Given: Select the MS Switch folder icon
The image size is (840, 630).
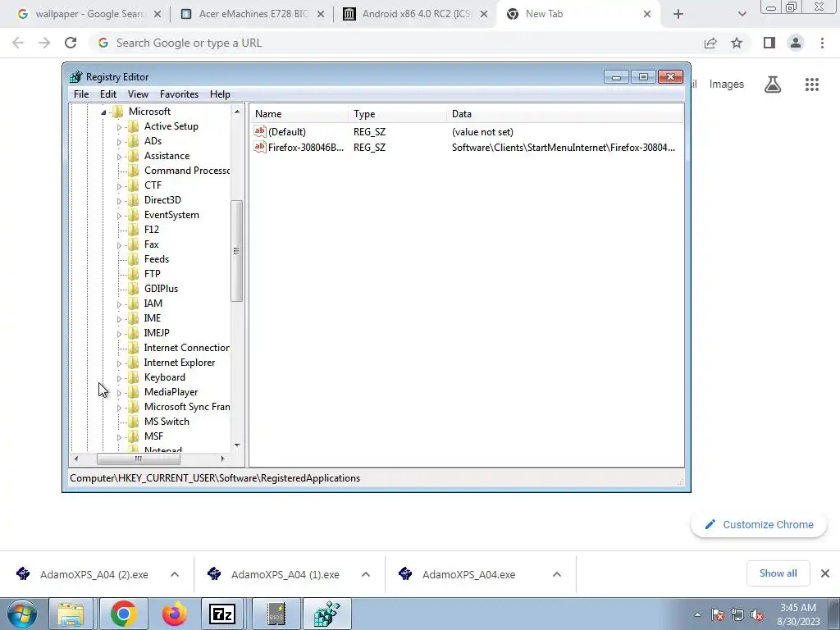Looking at the screenshot, I should click(x=134, y=421).
